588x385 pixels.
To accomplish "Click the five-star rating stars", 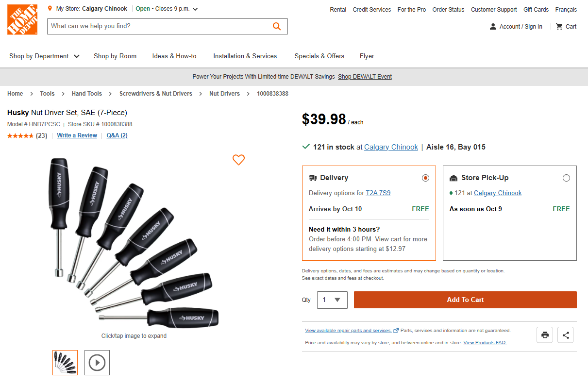I will tap(21, 135).
